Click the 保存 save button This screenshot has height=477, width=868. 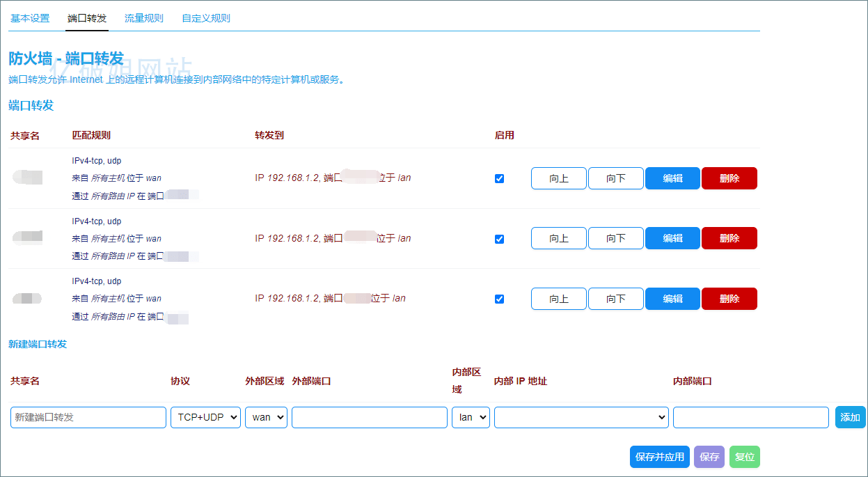(709, 457)
